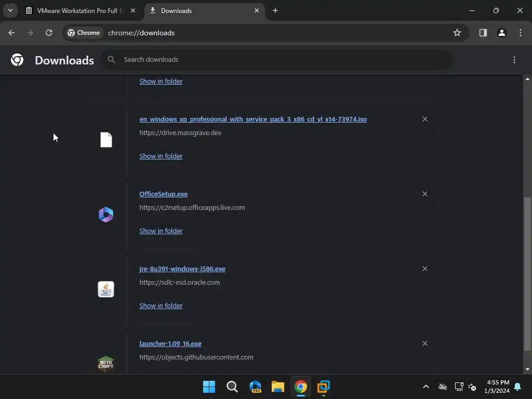
Task: Open VMware Workstation from taskbar
Action: pos(323,387)
